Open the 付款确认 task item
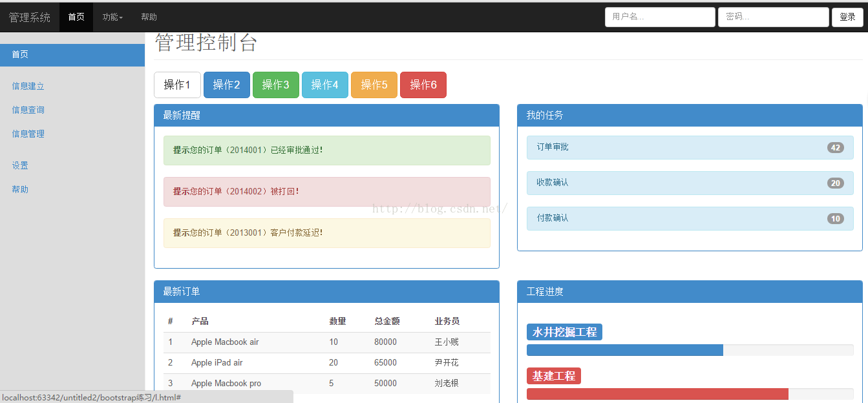The width and height of the screenshot is (868, 403). tap(690, 218)
